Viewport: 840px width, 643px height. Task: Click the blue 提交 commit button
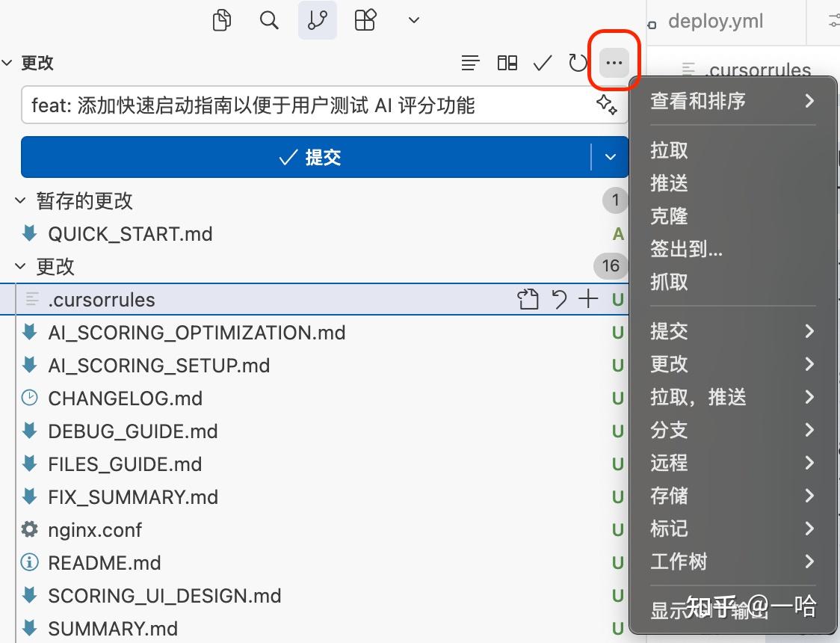(x=306, y=157)
